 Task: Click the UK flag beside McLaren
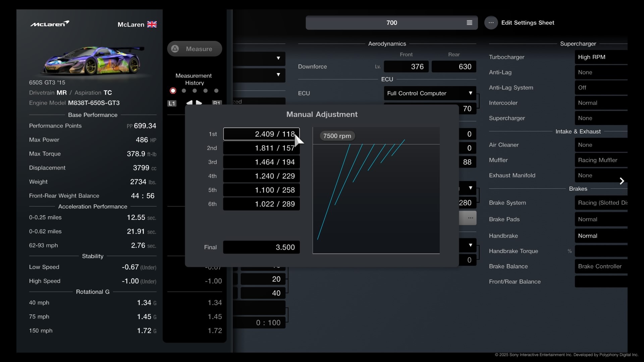[152, 24]
